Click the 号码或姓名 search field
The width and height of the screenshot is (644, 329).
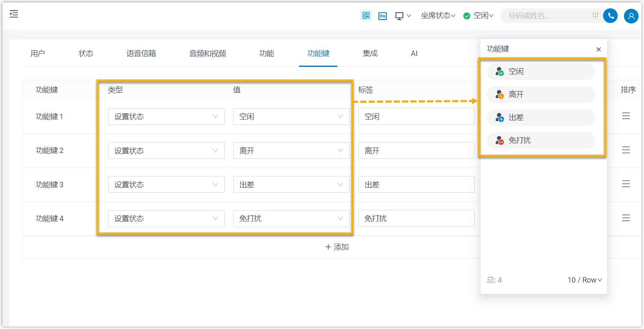point(547,16)
